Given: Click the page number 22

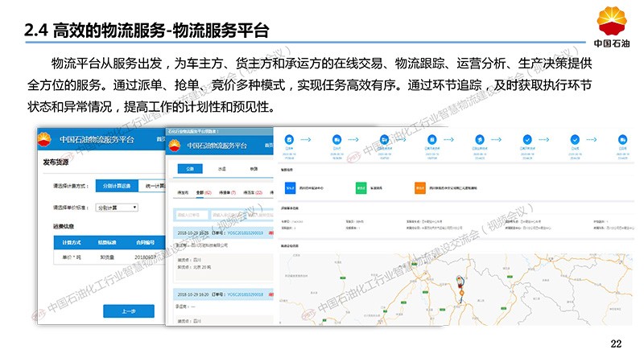Looking at the screenshot, I should click(x=616, y=344).
